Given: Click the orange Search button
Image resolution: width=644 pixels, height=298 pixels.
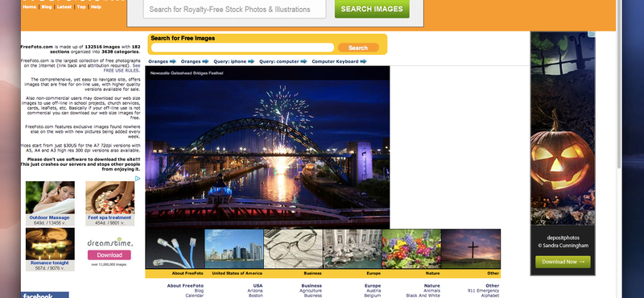Looking at the screenshot, I should [358, 48].
